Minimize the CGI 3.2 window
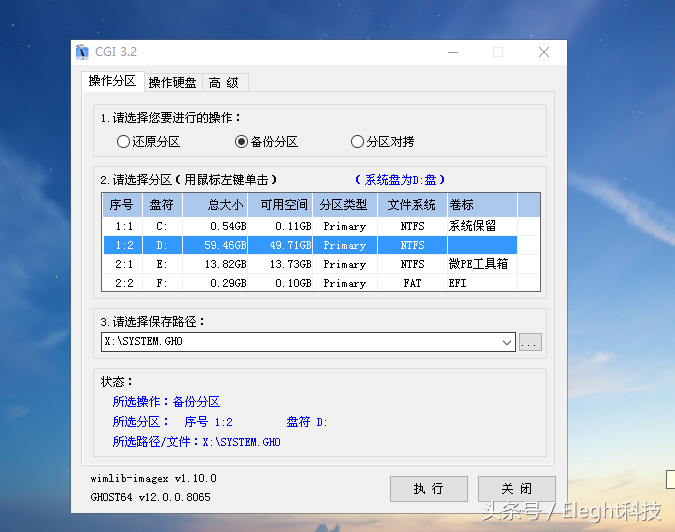 click(453, 53)
